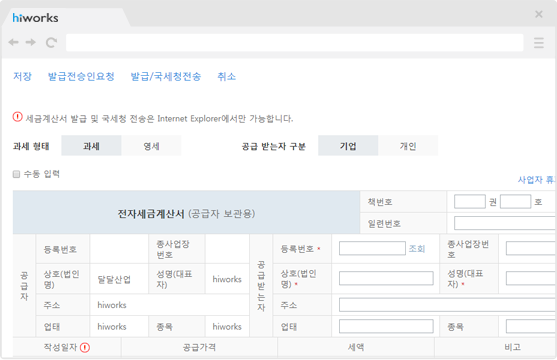Click recipient 상호(법인명) input field
This screenshot has height=360, width=557.
[x=386, y=278]
